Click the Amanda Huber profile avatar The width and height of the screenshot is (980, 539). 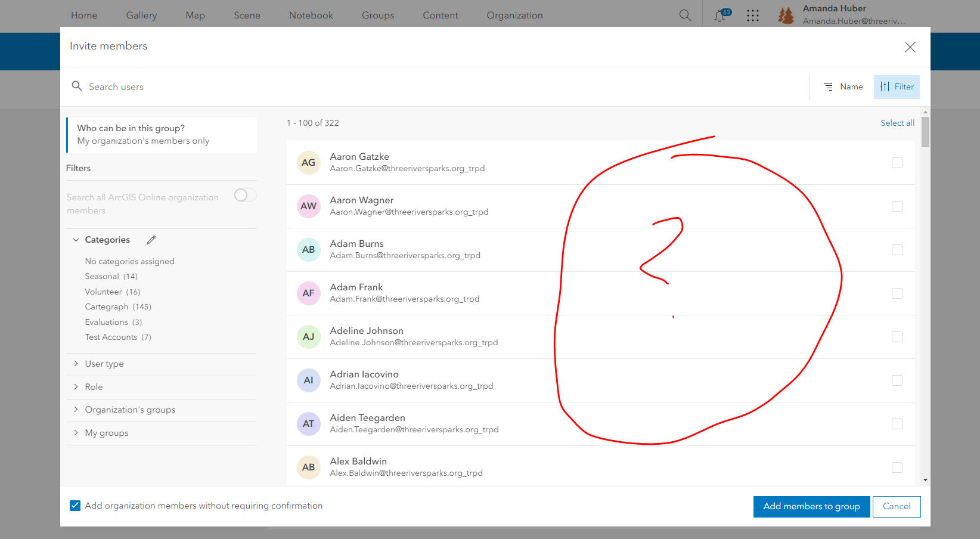coord(786,16)
